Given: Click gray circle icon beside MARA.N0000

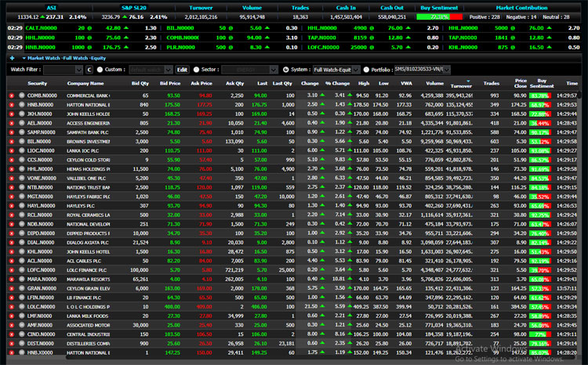Looking at the screenshot, I should click(21, 279).
